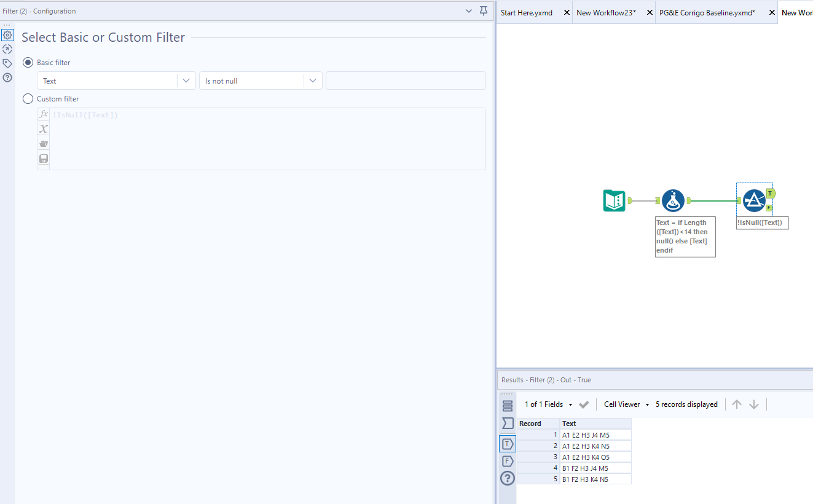
Task: Click the Input Data book icon on canvas
Action: click(614, 200)
